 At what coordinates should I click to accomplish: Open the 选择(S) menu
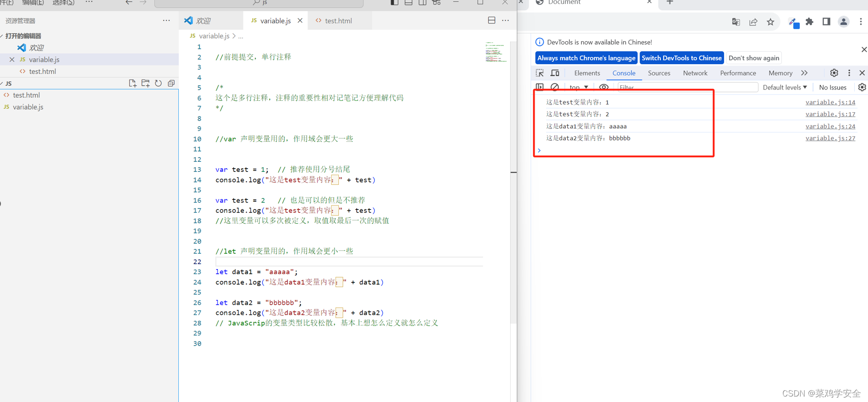(63, 2)
